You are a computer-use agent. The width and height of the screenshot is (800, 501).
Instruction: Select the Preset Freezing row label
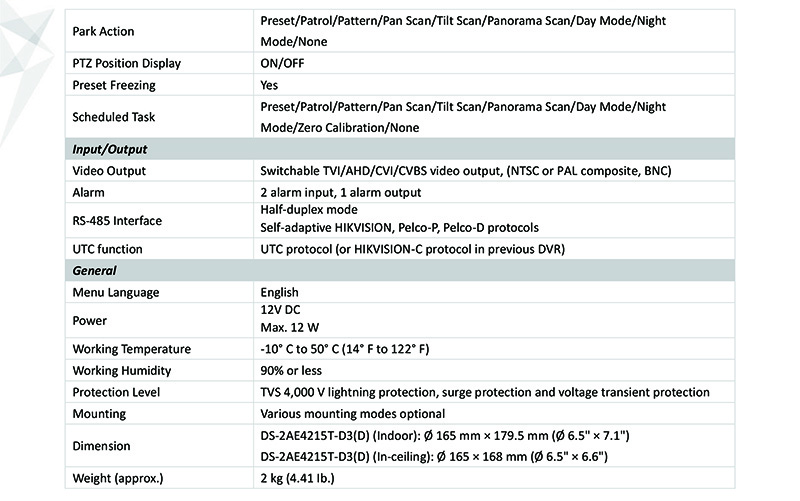coord(111,85)
